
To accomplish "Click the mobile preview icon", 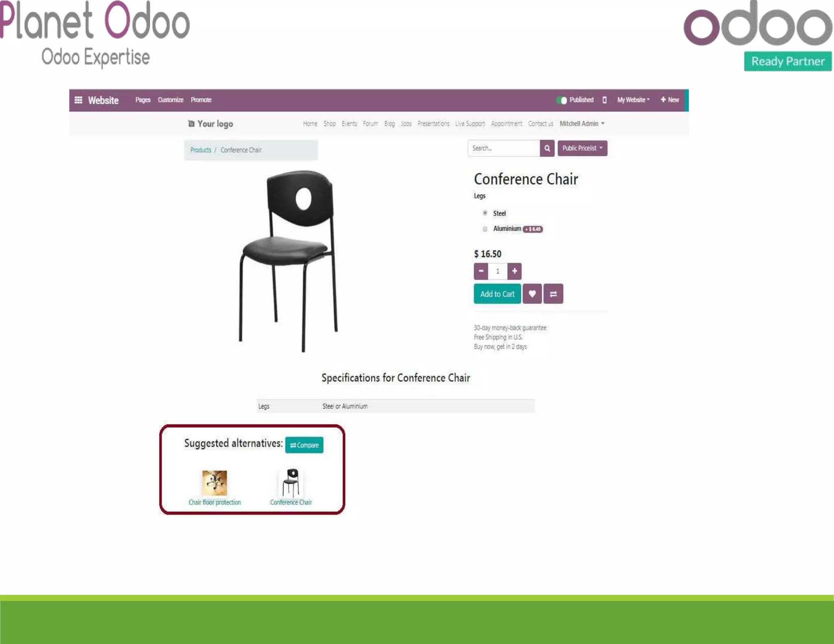I will (604, 100).
